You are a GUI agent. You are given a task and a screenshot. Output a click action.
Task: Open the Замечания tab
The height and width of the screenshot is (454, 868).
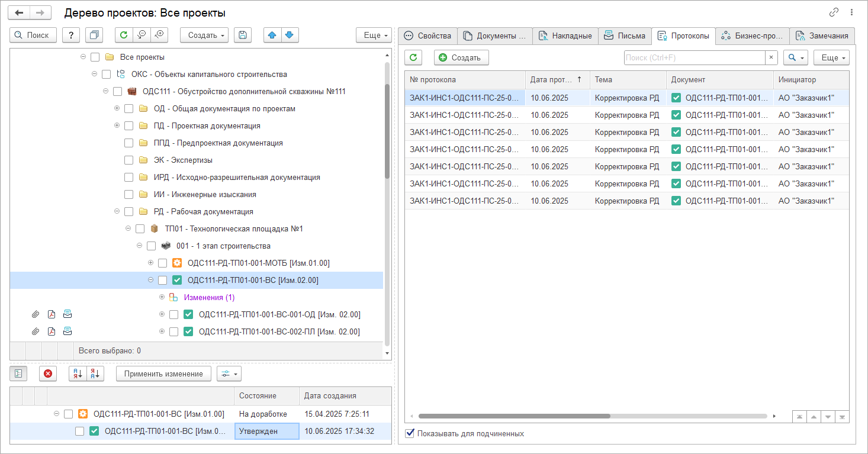point(822,36)
